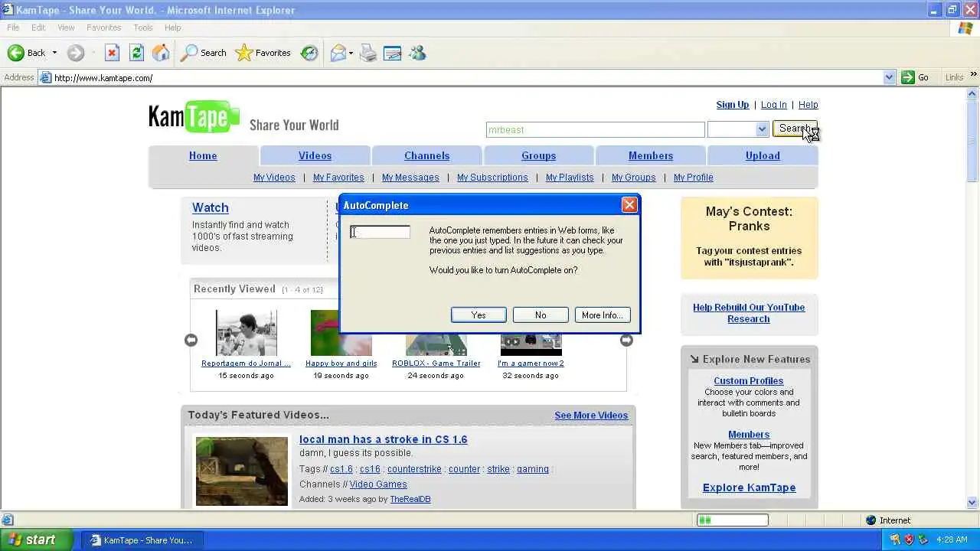Click Yes to turn AutoComplete on
The height and width of the screenshot is (551, 980).
point(479,315)
